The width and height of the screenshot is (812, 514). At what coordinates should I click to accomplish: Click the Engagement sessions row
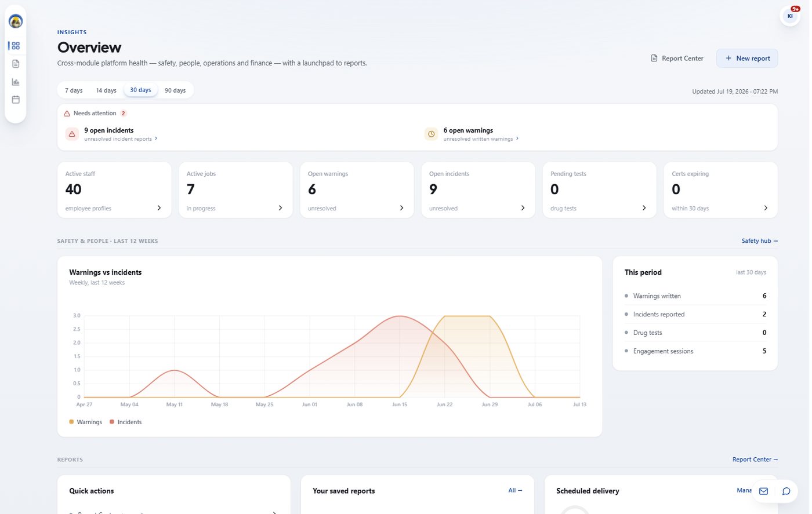tap(695, 351)
